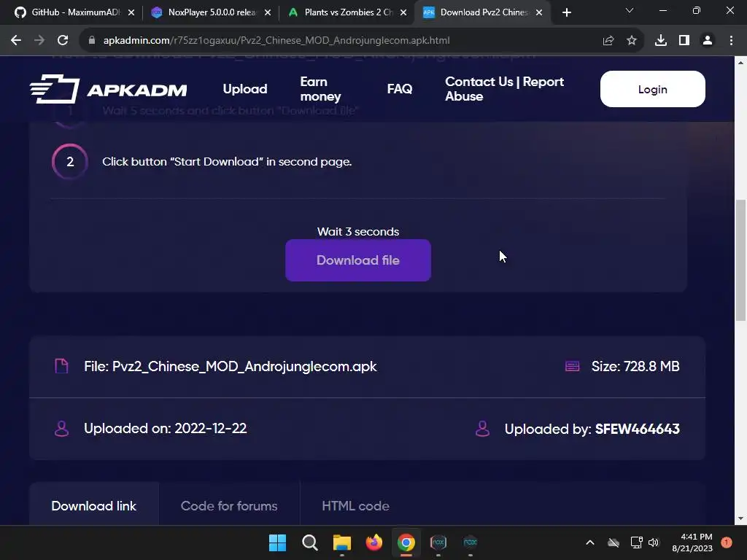Expand the hidden tray icons chevron
Image resolution: width=747 pixels, height=560 pixels.
pyautogui.click(x=589, y=542)
